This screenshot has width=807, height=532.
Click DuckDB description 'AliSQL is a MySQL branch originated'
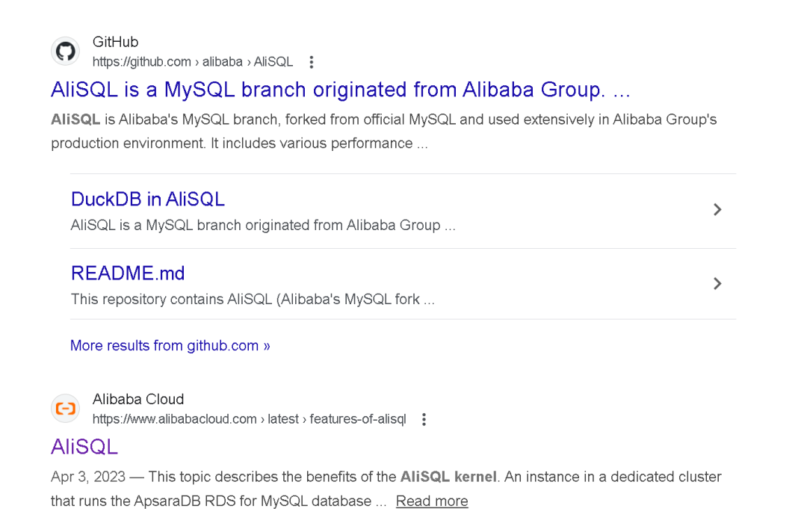tap(263, 226)
